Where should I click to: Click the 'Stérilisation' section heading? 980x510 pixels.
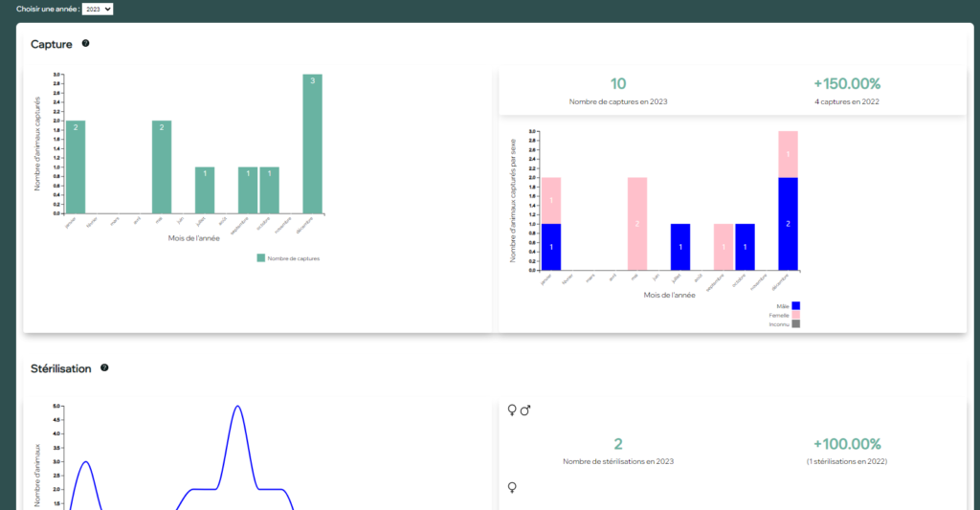60,368
